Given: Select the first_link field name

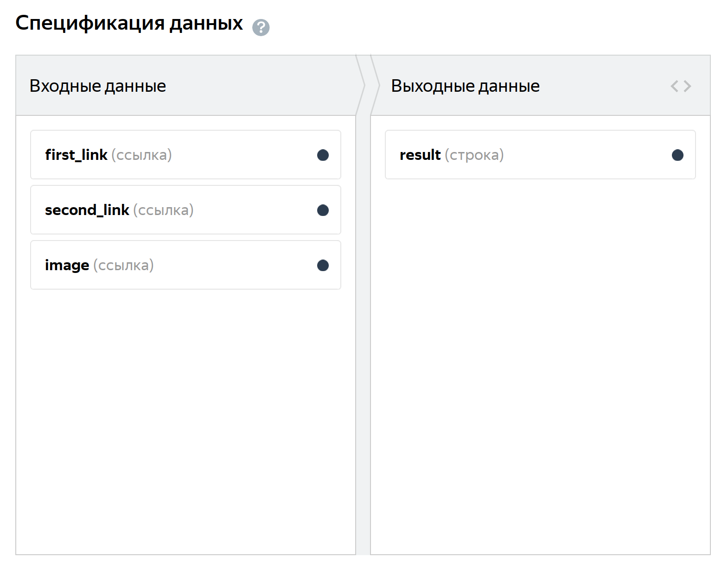Looking at the screenshot, I should (x=76, y=155).
